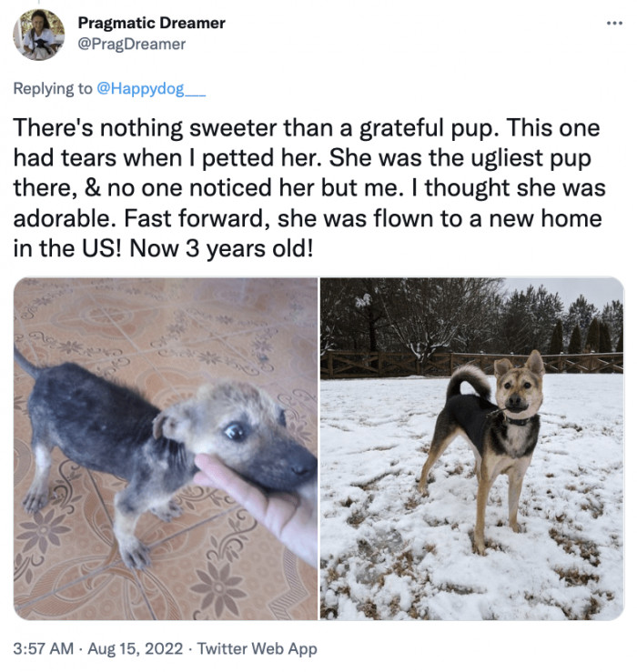Open the Pragmatic Dreamer display name
Viewport: 637px width, 672px height.
(x=151, y=23)
